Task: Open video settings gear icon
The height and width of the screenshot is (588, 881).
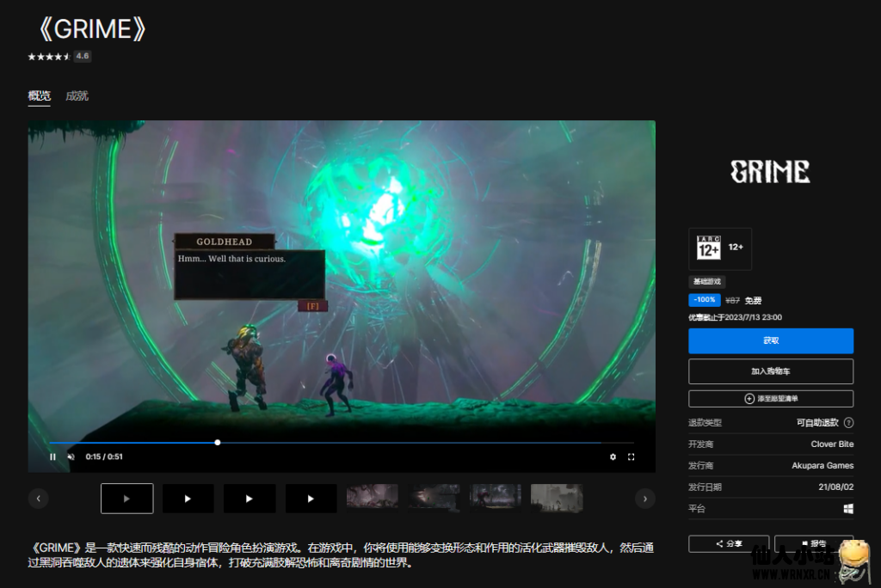Action: [613, 456]
